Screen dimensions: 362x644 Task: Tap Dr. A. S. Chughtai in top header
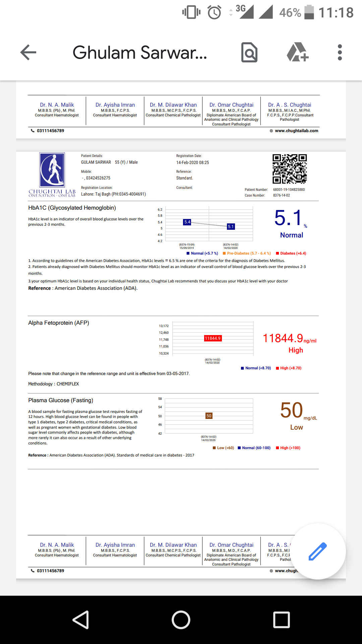tap(290, 105)
